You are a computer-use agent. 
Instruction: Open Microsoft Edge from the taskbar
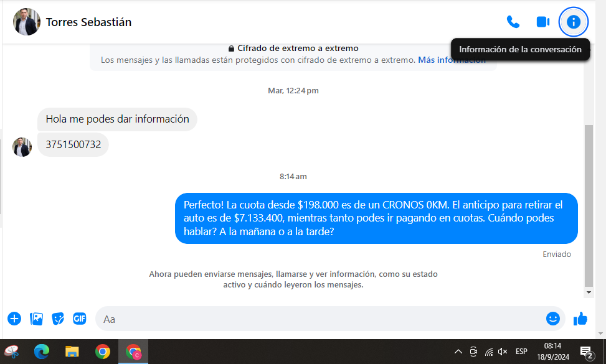(42, 352)
